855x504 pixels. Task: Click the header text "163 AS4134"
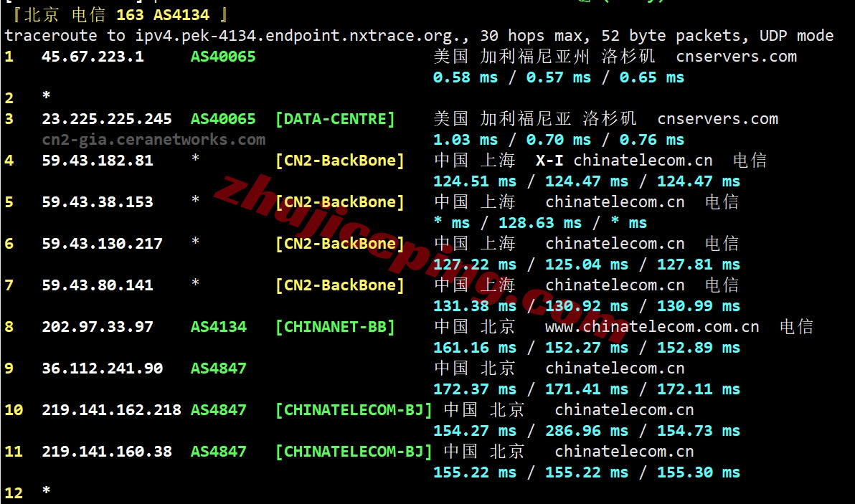coord(163,15)
